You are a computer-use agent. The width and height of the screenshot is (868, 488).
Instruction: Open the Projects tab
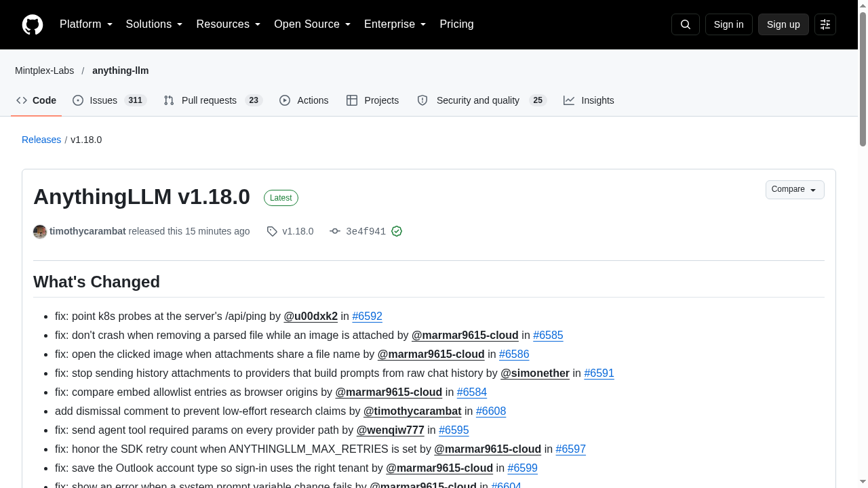click(372, 100)
